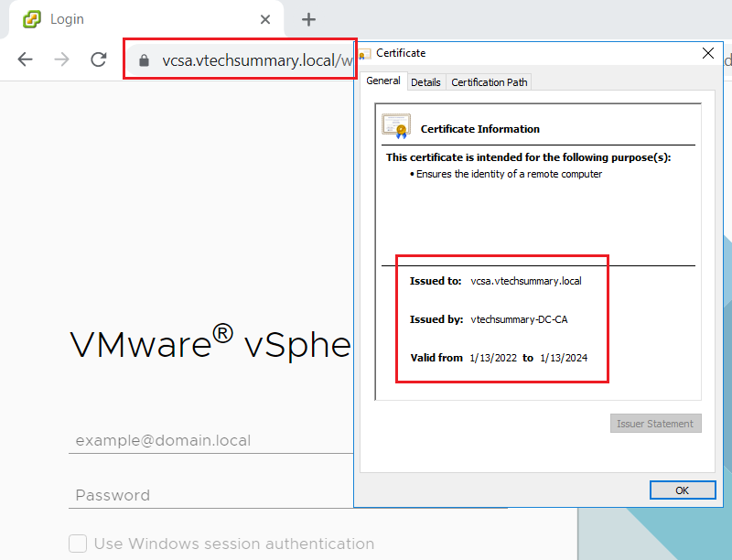Click the browser forward arrow
This screenshot has width=732, height=560.
point(61,59)
